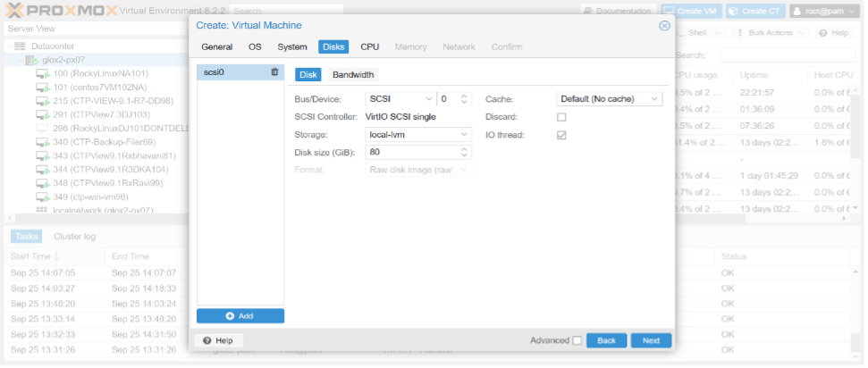Switch to the OS tab

(255, 47)
